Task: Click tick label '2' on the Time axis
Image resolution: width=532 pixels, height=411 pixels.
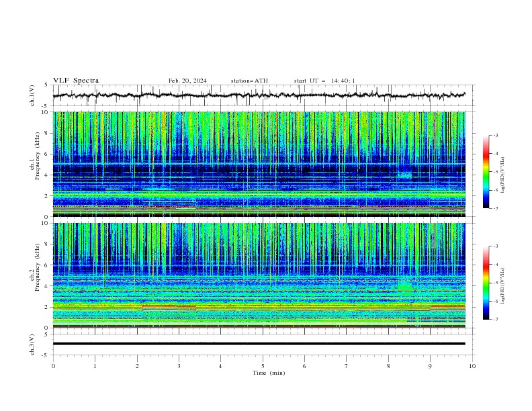Action: click(x=137, y=366)
